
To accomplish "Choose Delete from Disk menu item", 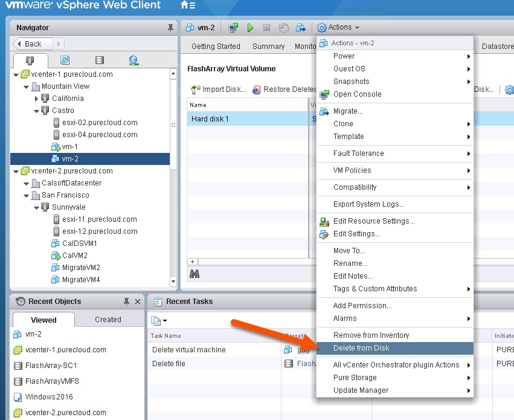I will 396,348.
